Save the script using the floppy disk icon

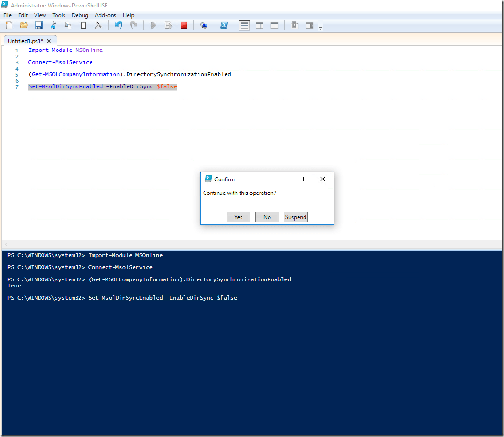click(38, 25)
